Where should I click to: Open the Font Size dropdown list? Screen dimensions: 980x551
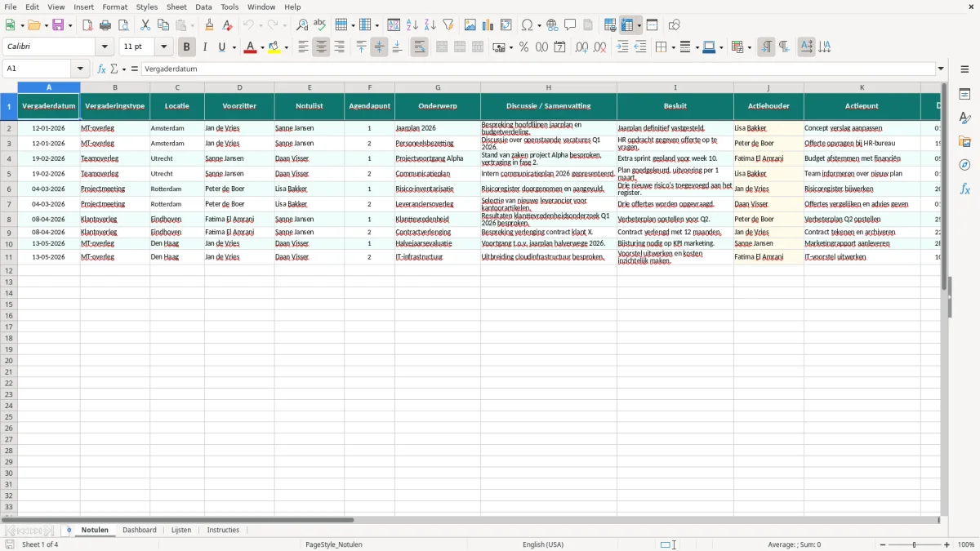click(x=163, y=47)
